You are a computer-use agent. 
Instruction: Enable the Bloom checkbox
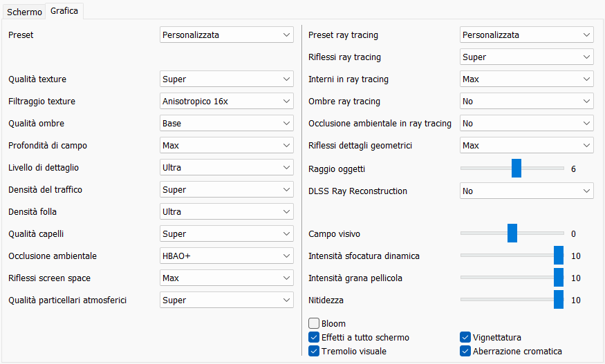pyautogui.click(x=315, y=323)
